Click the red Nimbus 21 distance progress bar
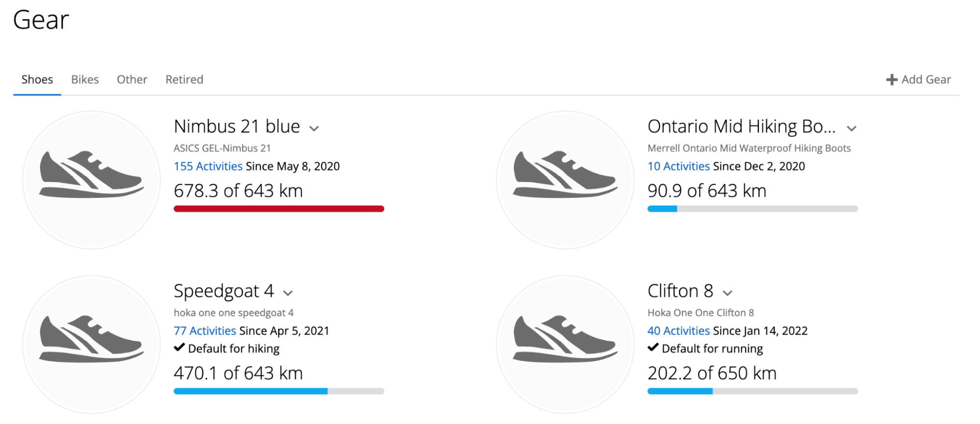This screenshot has width=980, height=424. [x=279, y=209]
